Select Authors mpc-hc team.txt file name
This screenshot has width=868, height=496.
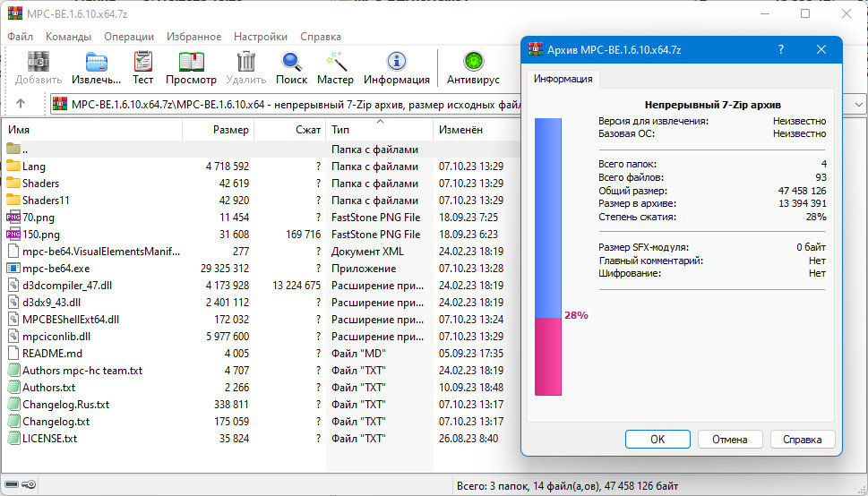[x=82, y=371]
